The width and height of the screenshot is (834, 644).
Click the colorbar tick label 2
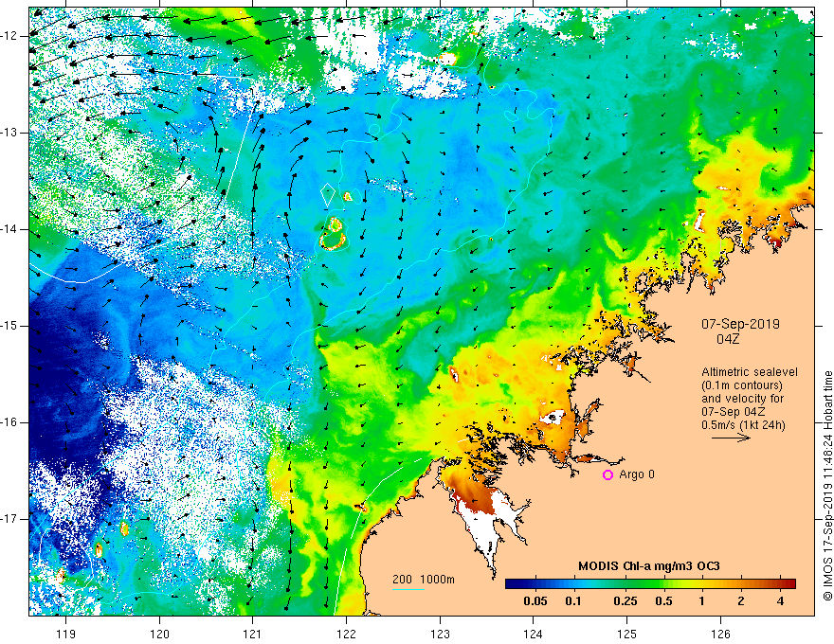tap(741, 601)
